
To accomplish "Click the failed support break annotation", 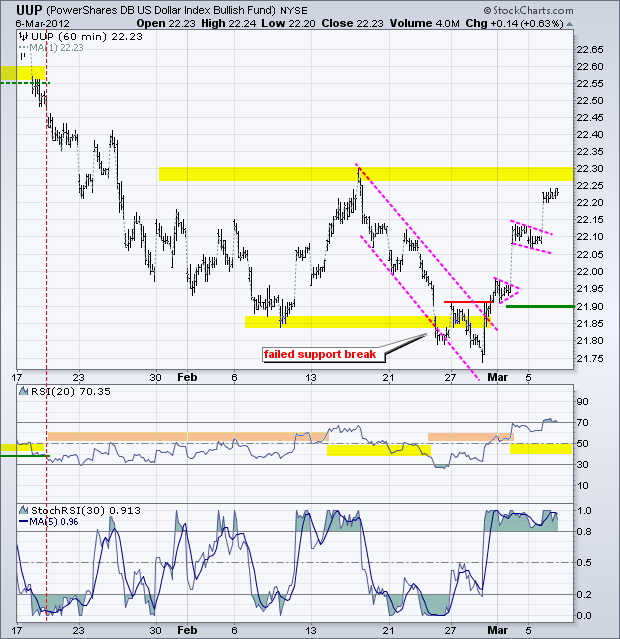I will tap(320, 354).
